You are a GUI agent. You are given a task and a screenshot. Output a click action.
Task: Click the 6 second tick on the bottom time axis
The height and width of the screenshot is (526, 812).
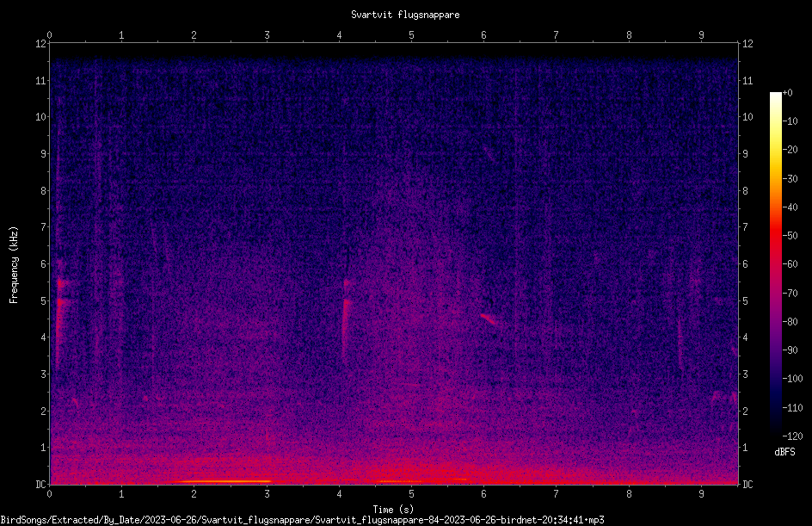click(x=483, y=494)
